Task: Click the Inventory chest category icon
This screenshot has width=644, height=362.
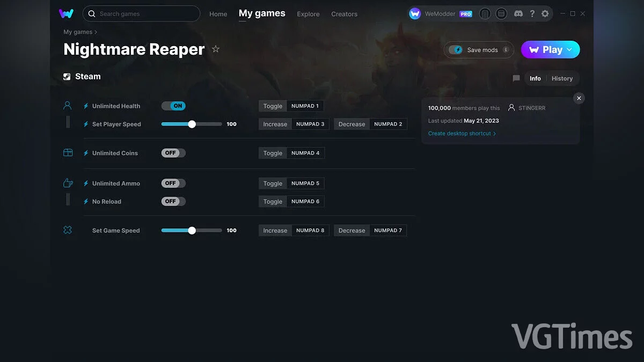Action: click(x=68, y=153)
